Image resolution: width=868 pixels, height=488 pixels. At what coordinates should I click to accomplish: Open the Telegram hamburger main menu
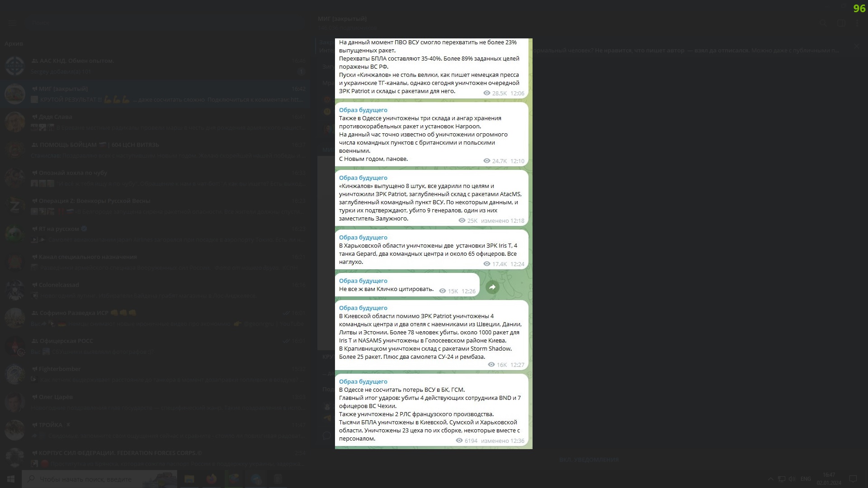tap(12, 23)
